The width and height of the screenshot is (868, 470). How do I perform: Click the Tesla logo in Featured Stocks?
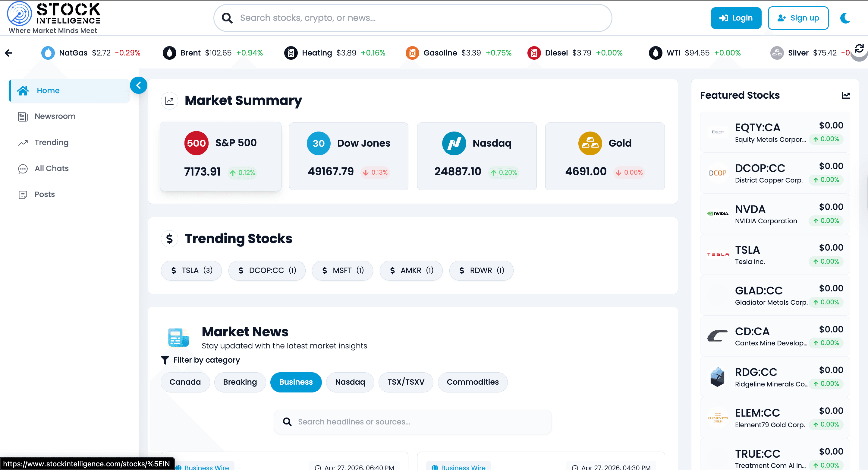coord(718,255)
